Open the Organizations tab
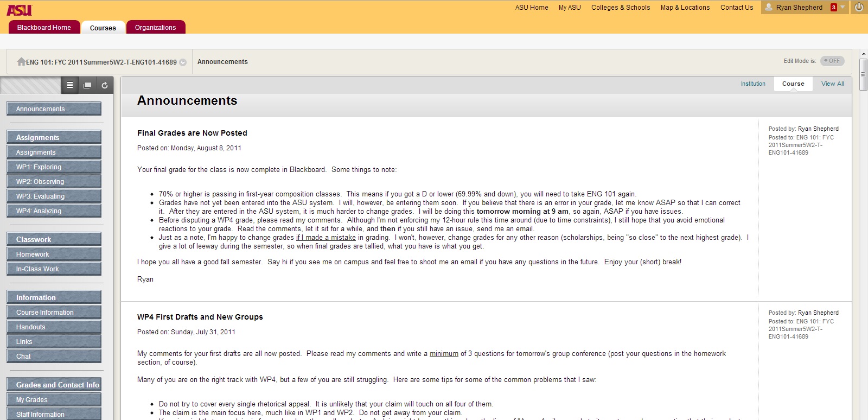The height and width of the screenshot is (420, 868). pos(156,27)
